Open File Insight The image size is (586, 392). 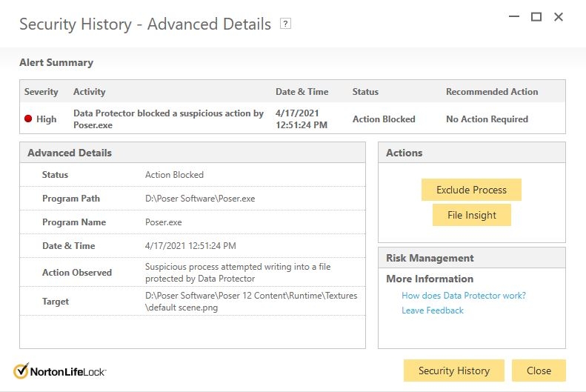[x=471, y=215]
